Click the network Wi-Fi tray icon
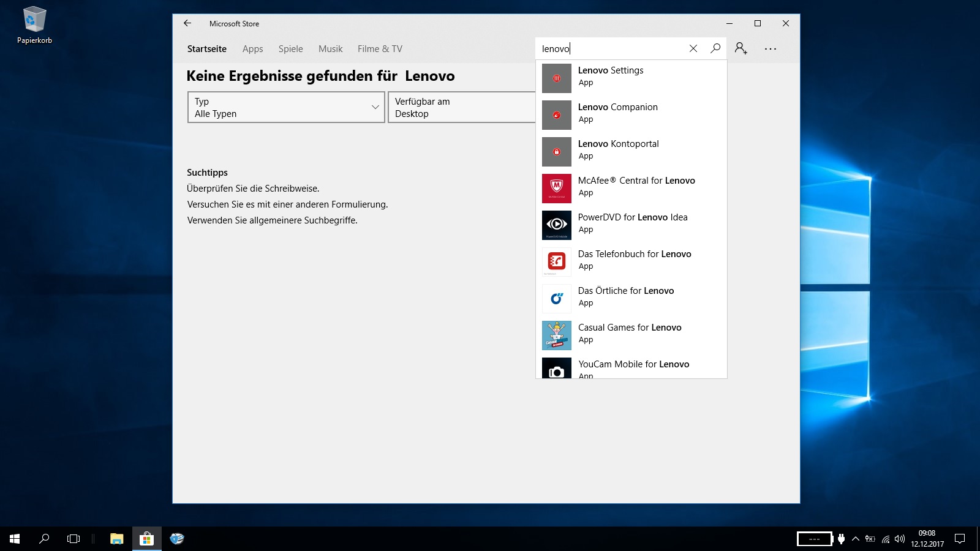This screenshot has width=980, height=551. (x=885, y=539)
